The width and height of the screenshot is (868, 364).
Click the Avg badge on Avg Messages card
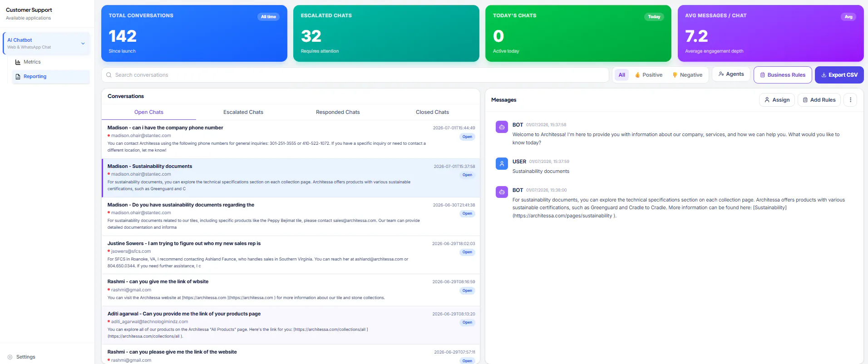[848, 17]
